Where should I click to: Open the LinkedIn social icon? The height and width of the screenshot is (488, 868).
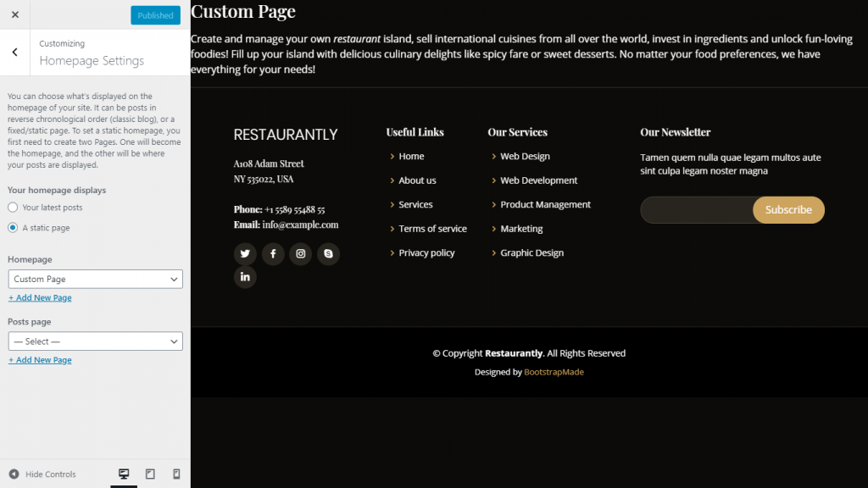(x=245, y=277)
